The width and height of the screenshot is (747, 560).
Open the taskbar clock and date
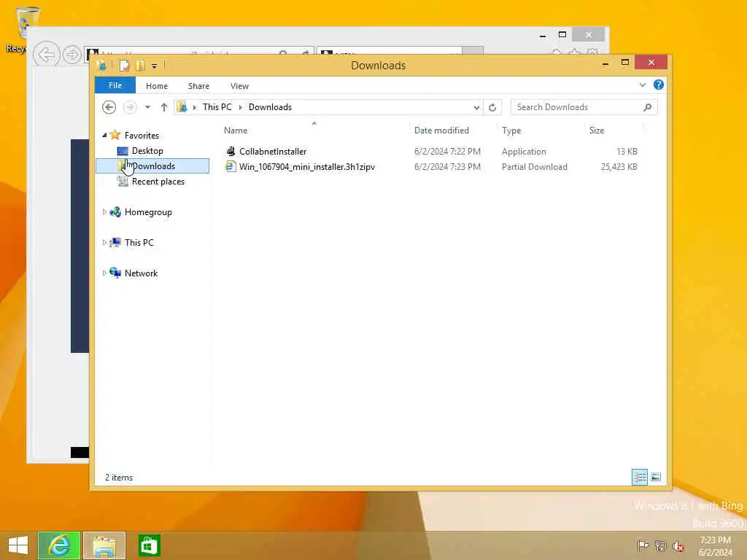[716, 546]
